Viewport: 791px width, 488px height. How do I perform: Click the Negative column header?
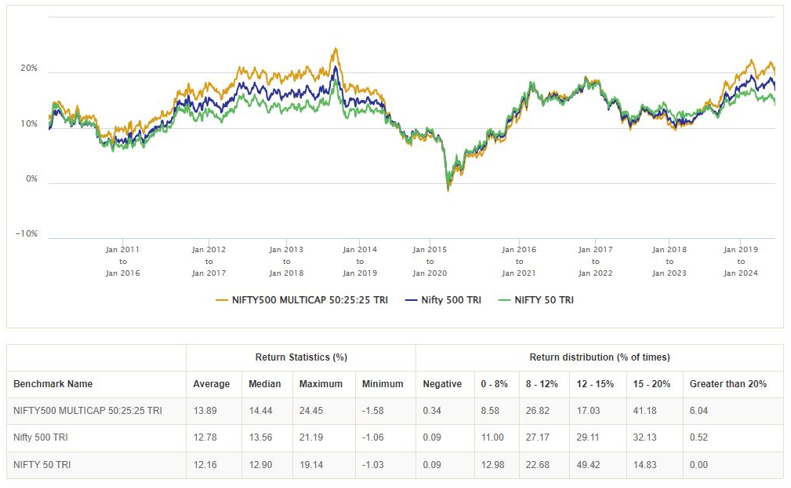pos(442,384)
